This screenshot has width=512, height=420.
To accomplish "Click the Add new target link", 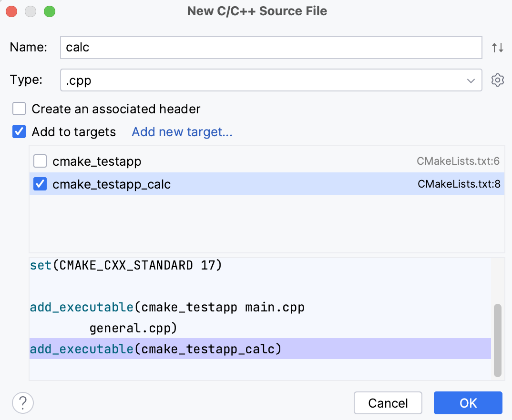I will (182, 132).
